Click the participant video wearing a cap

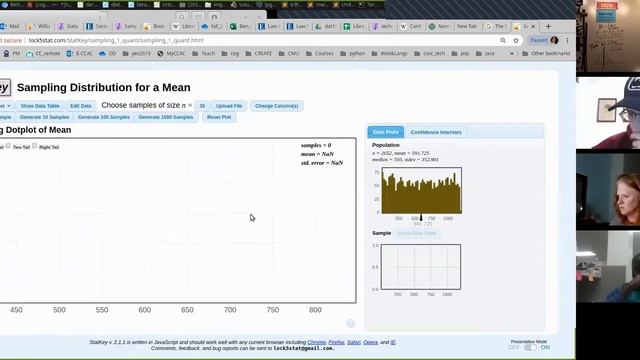(608, 112)
